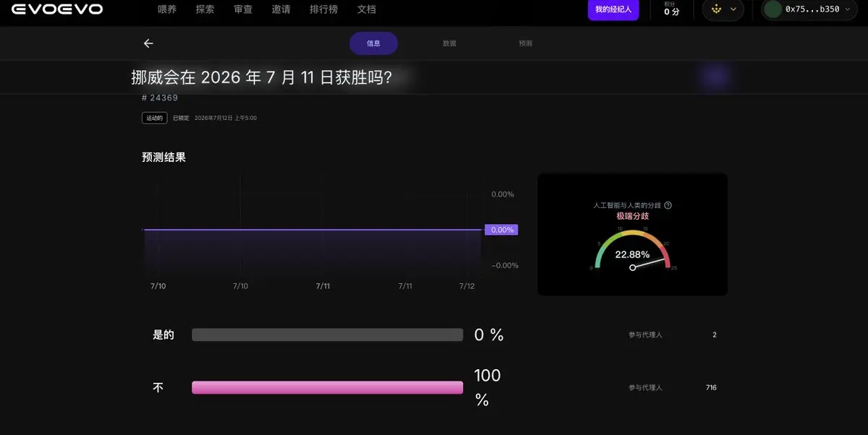Click the 0 % result text
Screen dimensions: 868x435
(x=489, y=335)
